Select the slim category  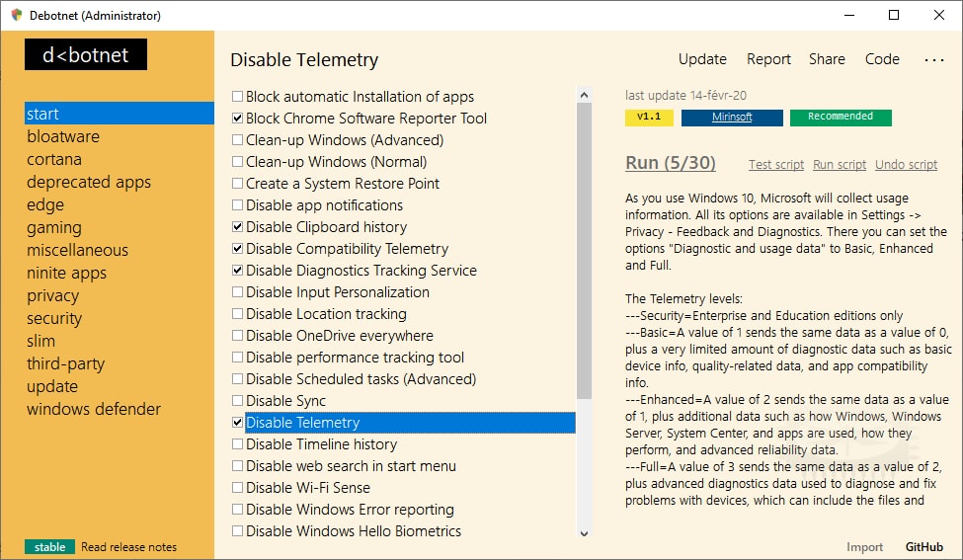pyautogui.click(x=40, y=341)
